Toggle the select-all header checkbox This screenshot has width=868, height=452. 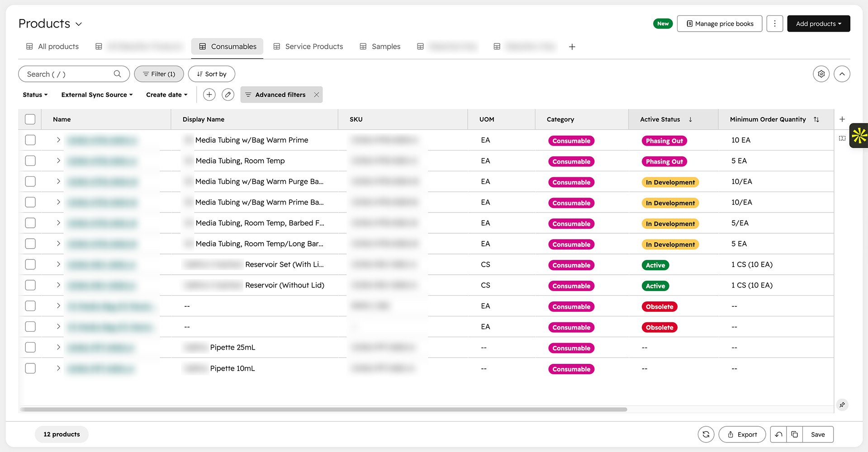click(30, 119)
